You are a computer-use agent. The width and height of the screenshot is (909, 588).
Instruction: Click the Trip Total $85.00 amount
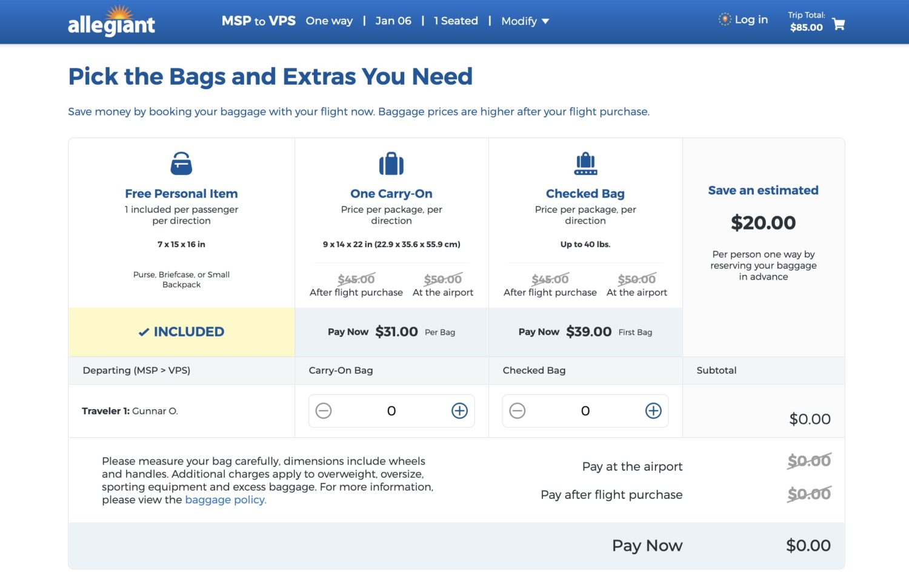(806, 27)
